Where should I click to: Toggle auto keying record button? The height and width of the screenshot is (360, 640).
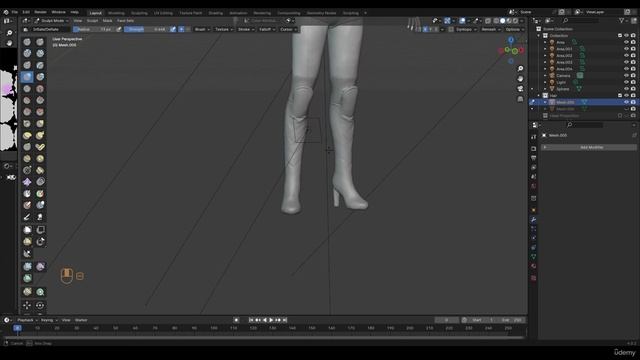pyautogui.click(x=236, y=320)
